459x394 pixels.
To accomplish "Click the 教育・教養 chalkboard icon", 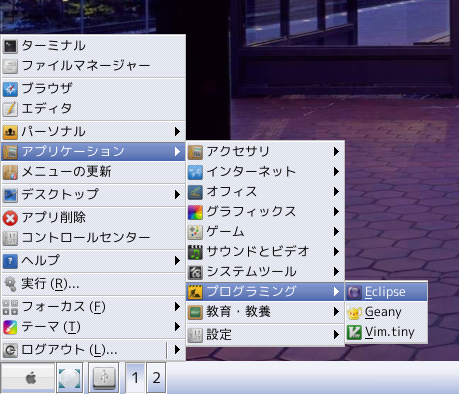I will click(x=195, y=312).
